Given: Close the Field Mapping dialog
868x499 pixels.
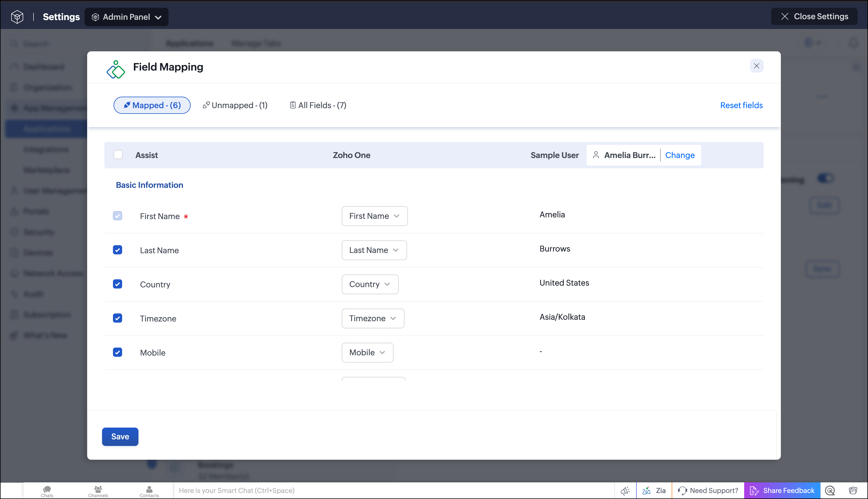Looking at the screenshot, I should pos(756,66).
